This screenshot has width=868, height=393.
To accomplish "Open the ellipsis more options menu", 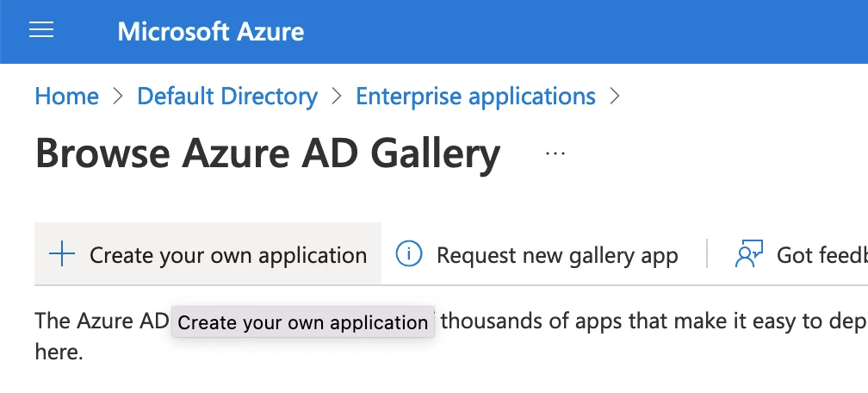I will click(x=555, y=153).
